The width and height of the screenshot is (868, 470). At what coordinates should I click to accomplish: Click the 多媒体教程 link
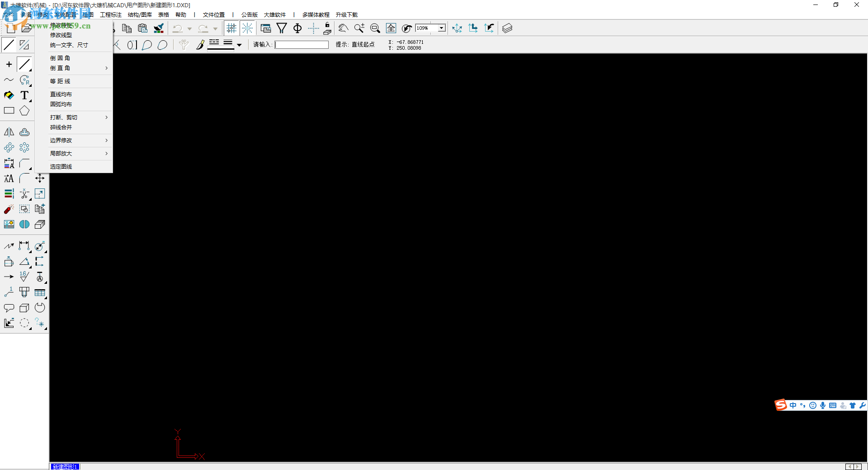(316, 15)
